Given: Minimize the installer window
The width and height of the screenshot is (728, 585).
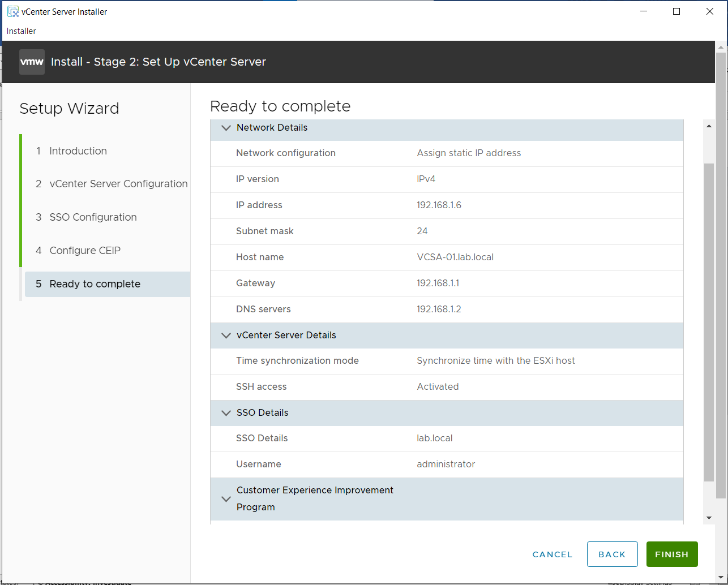Looking at the screenshot, I should [643, 11].
